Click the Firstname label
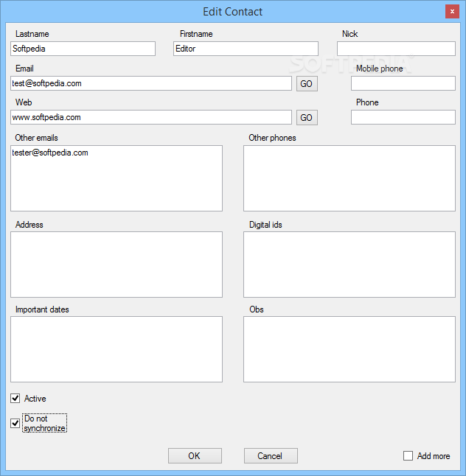Image resolution: width=466 pixels, height=476 pixels. click(196, 34)
